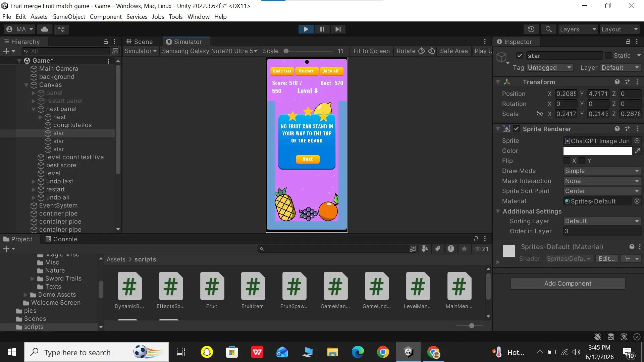Expand the undo last tree item
The height and width of the screenshot is (362, 644).
[34, 181]
